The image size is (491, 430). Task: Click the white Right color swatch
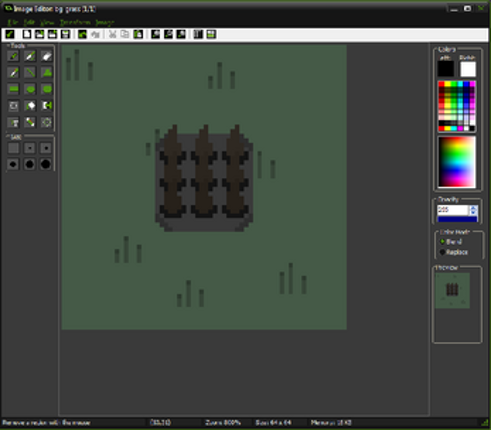point(468,69)
